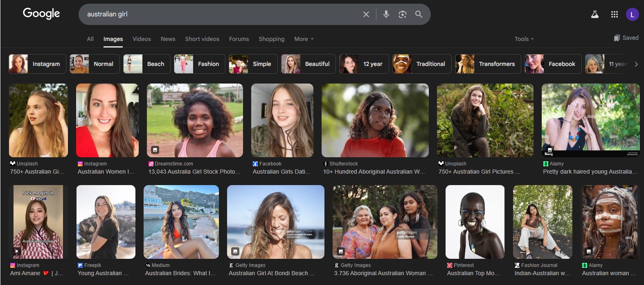
Task: Open the Alamy Pretty dark haired image
Action: click(590, 120)
